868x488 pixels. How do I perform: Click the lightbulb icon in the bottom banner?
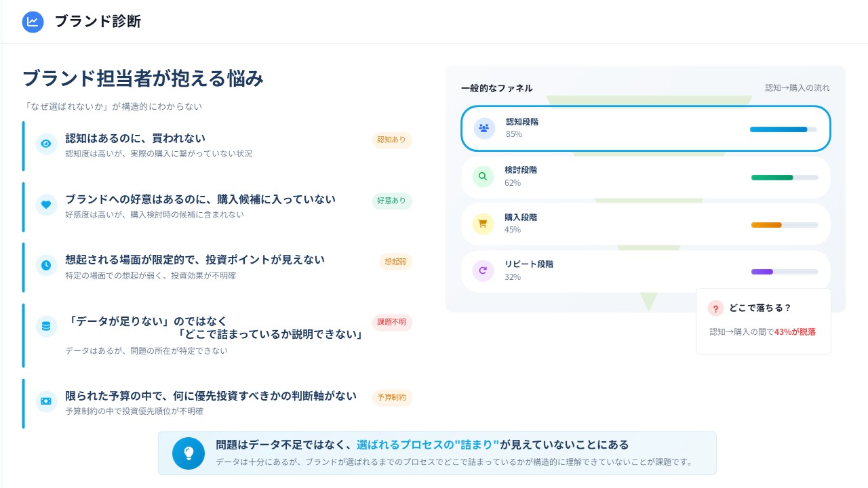189,453
